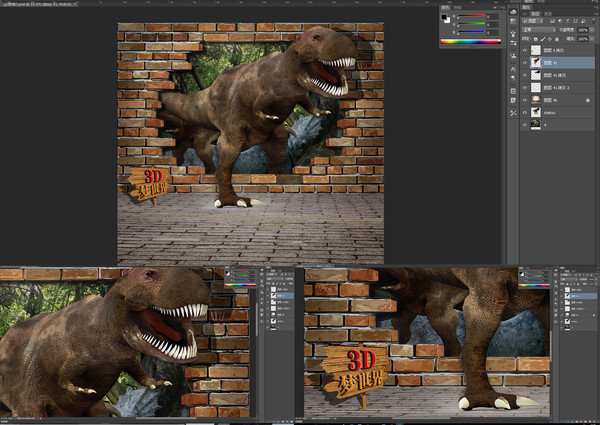The height and width of the screenshot is (425, 600).
Task: Click the black foreground color swatch
Action: 444,17
